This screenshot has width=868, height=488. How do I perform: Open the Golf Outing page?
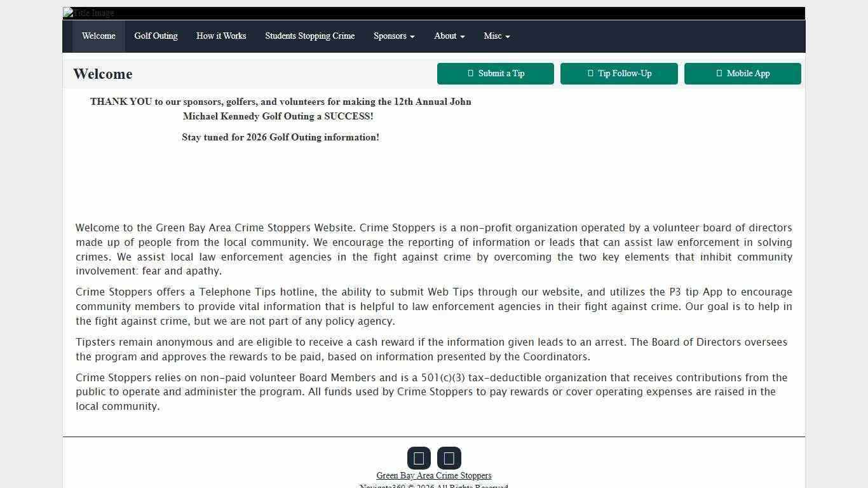156,36
